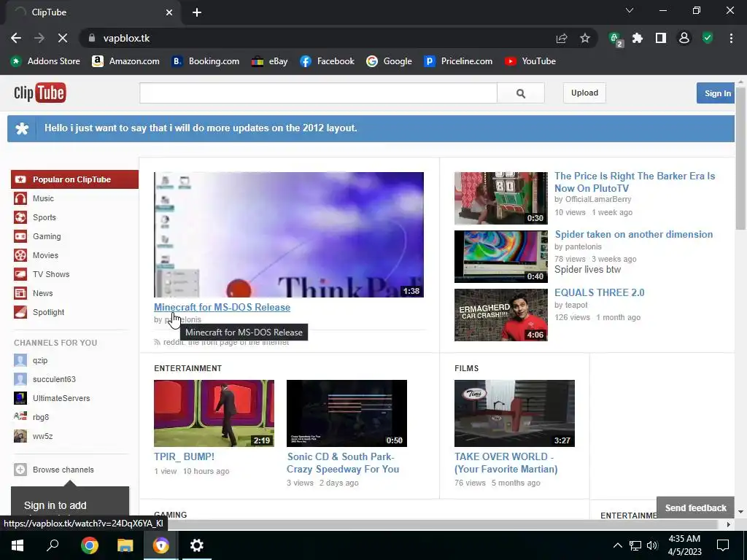
Task: Open the Sonic CD 0:50 thumbnail
Action: click(x=347, y=413)
